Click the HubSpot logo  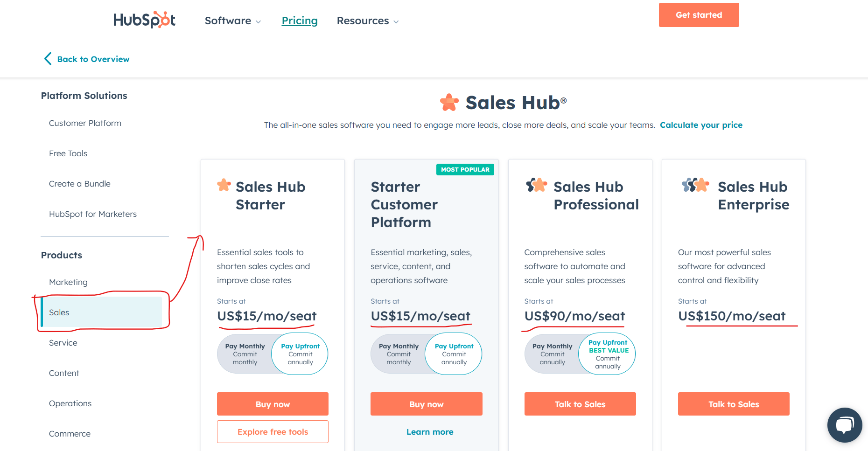(x=144, y=20)
